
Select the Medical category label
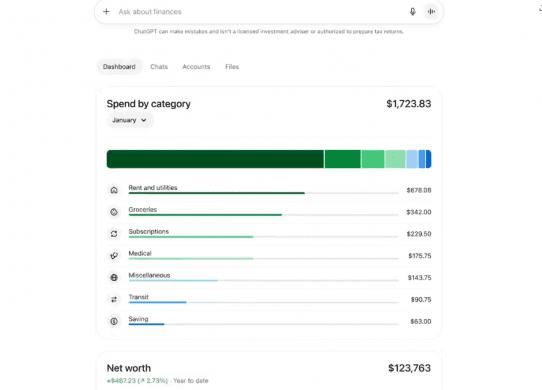coord(140,253)
